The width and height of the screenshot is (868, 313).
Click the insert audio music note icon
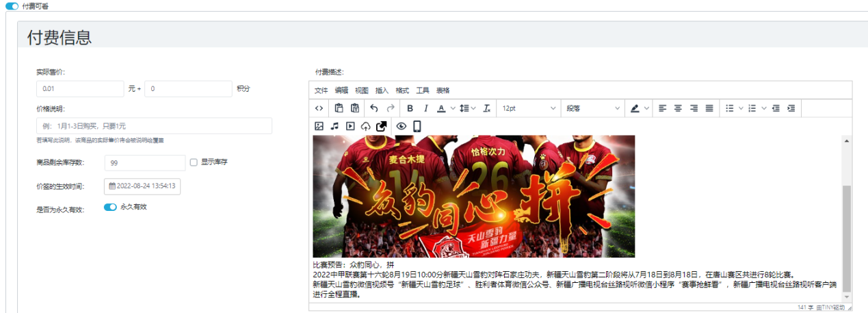pos(334,126)
